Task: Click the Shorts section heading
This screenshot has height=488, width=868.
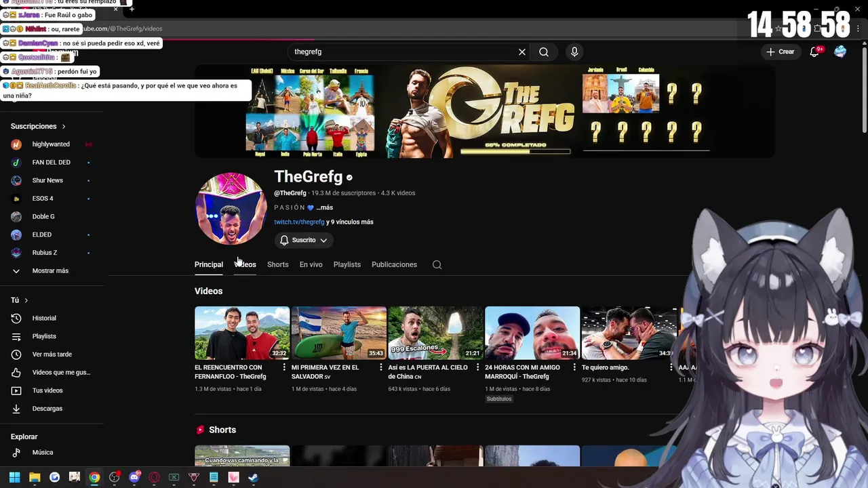Action: (x=222, y=430)
